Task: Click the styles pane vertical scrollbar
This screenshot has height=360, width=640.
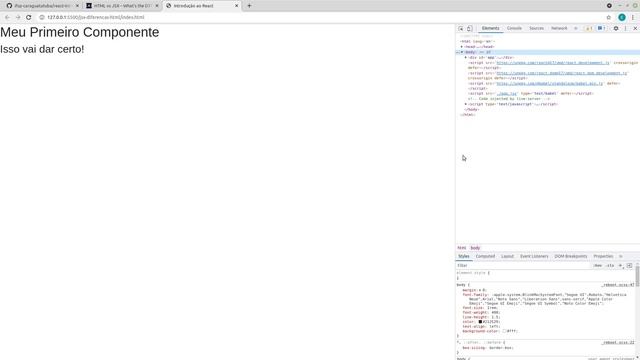Action: [637, 277]
